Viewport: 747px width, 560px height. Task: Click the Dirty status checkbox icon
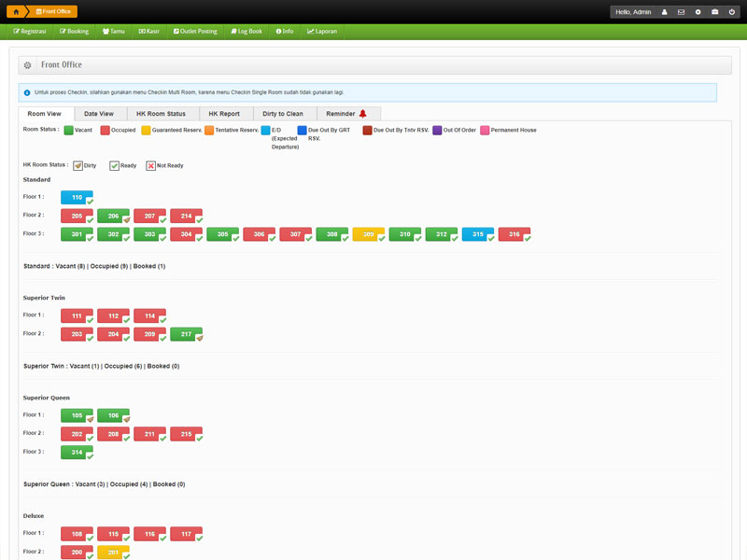point(78,165)
